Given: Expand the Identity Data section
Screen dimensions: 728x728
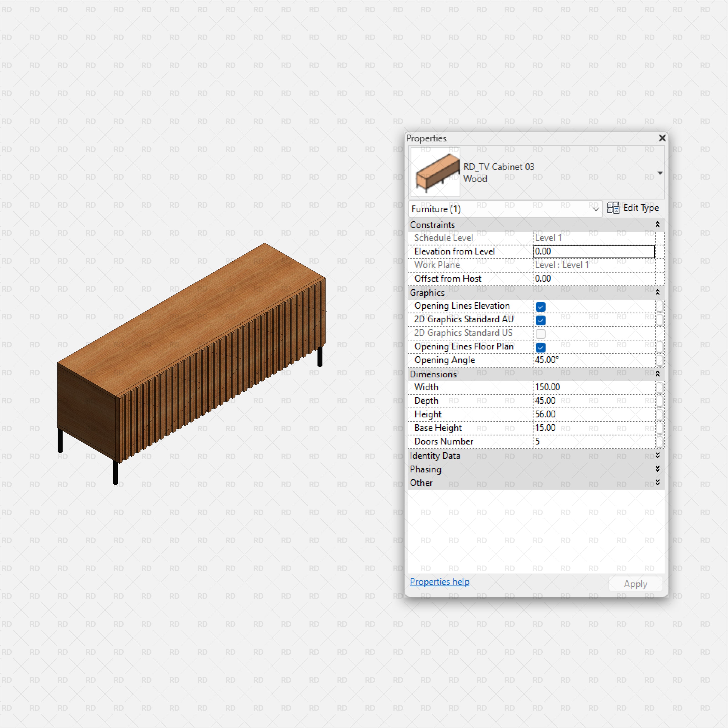Looking at the screenshot, I should [657, 455].
